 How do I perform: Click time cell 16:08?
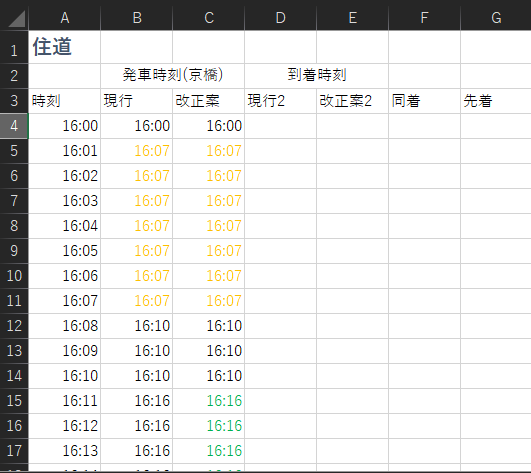(65, 326)
